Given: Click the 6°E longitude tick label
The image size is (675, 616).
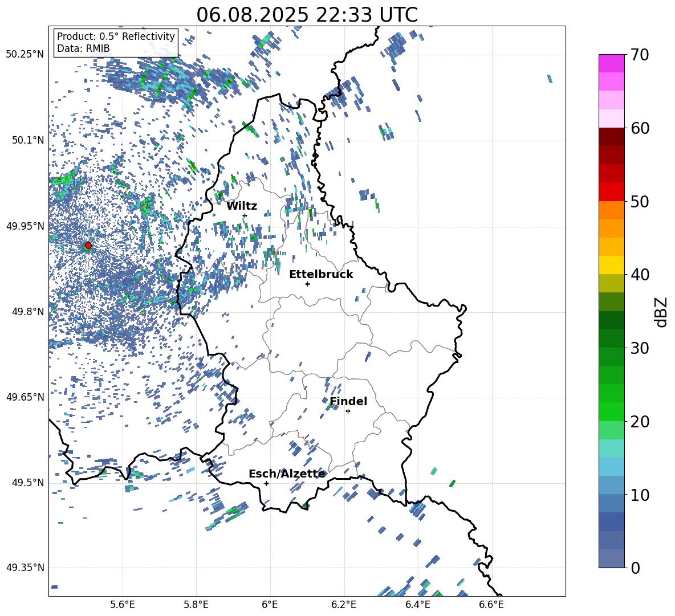Looking at the screenshot, I should pos(270,605).
